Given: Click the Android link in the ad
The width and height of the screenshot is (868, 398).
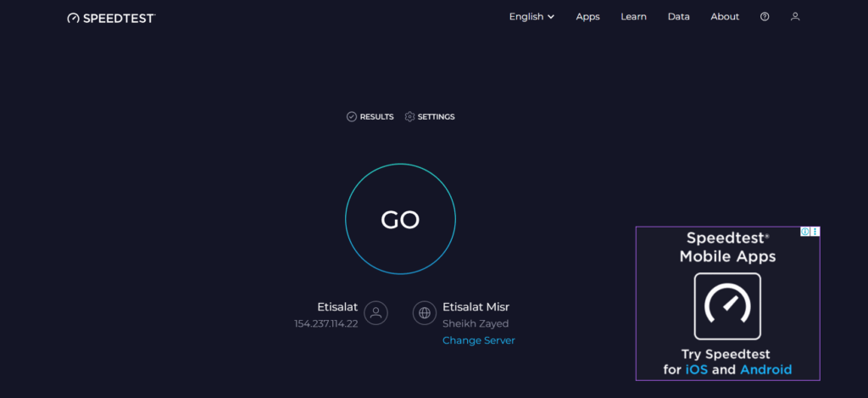Looking at the screenshot, I should (765, 369).
